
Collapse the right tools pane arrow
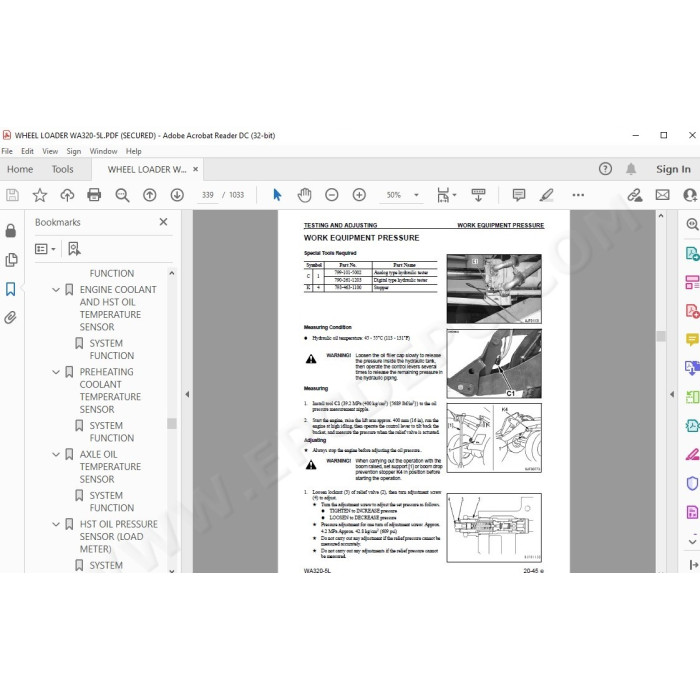(672, 394)
